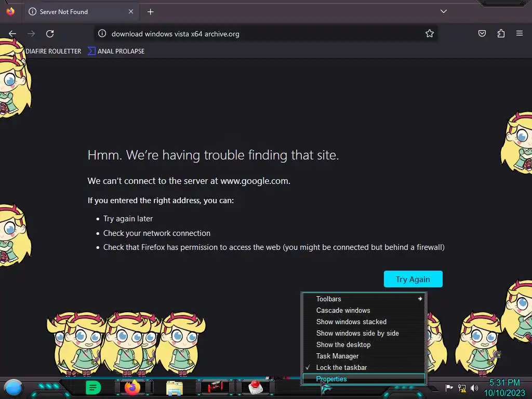
Task: Expand the list all tabs chevron
Action: (x=444, y=11)
